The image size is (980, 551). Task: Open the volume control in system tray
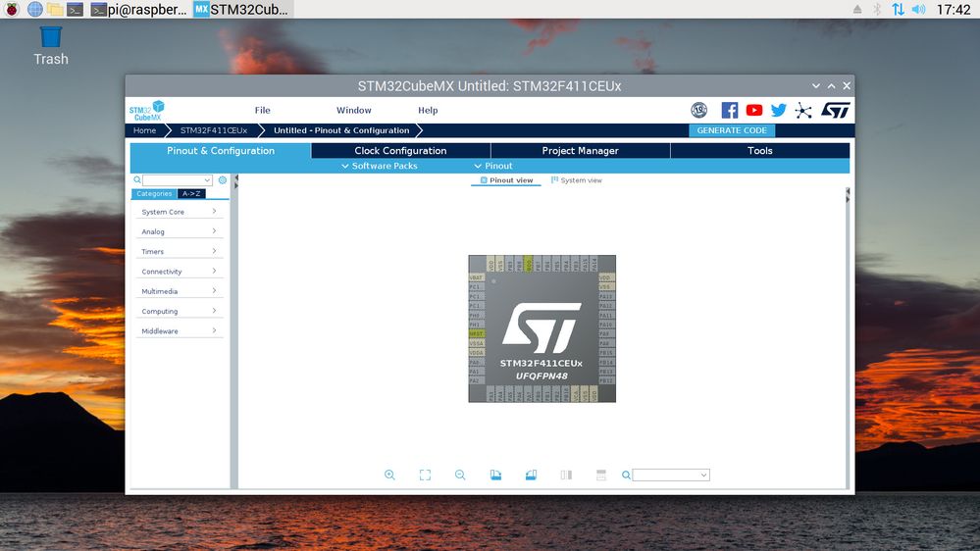click(918, 10)
